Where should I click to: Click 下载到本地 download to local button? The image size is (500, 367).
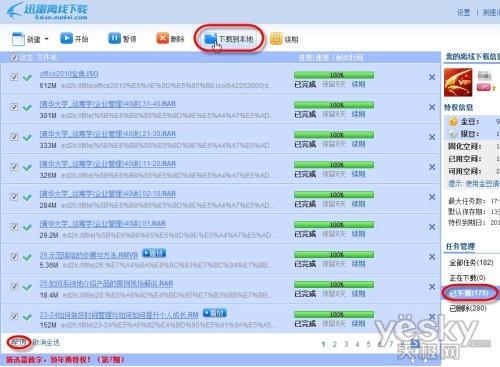pyautogui.click(x=229, y=39)
